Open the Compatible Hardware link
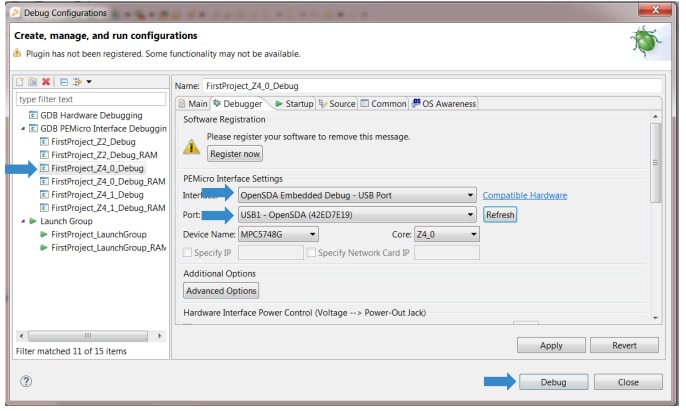Screen dimensions: 686x411 click(x=524, y=195)
